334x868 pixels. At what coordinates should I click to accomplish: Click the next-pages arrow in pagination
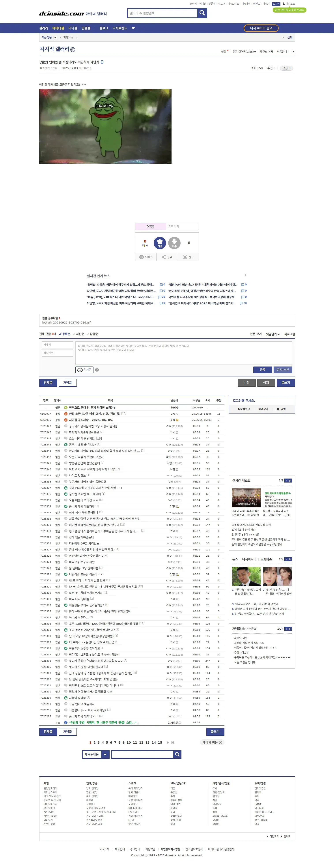167,742
